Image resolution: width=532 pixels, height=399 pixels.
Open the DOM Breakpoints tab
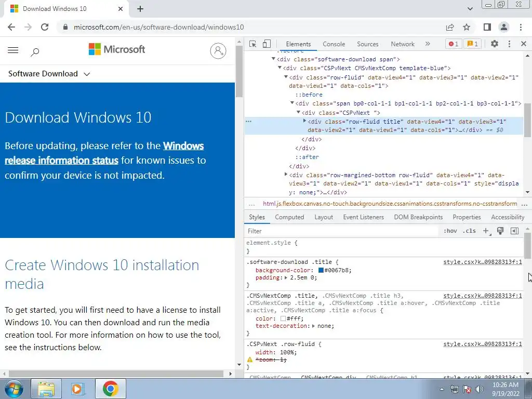[418, 217]
